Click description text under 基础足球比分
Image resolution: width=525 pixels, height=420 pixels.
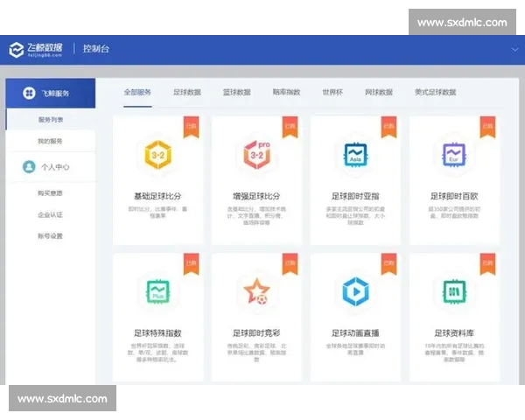point(157,213)
